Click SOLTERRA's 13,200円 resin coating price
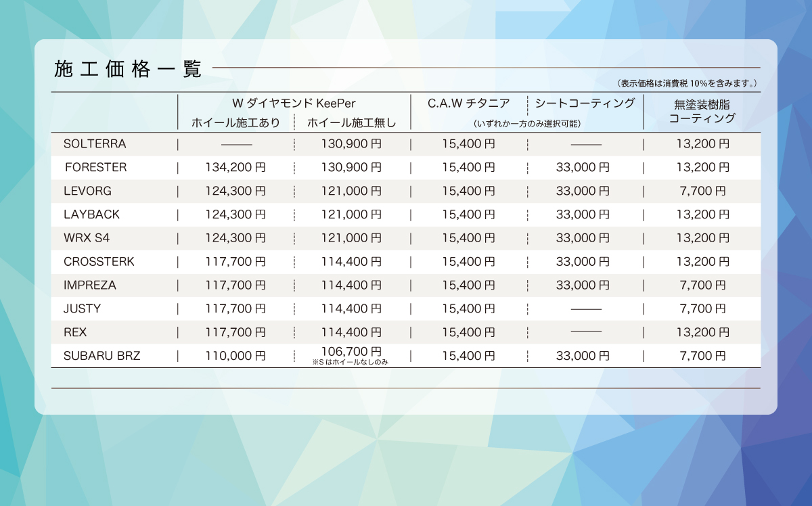Viewport: 812px width, 506px height. (702, 144)
